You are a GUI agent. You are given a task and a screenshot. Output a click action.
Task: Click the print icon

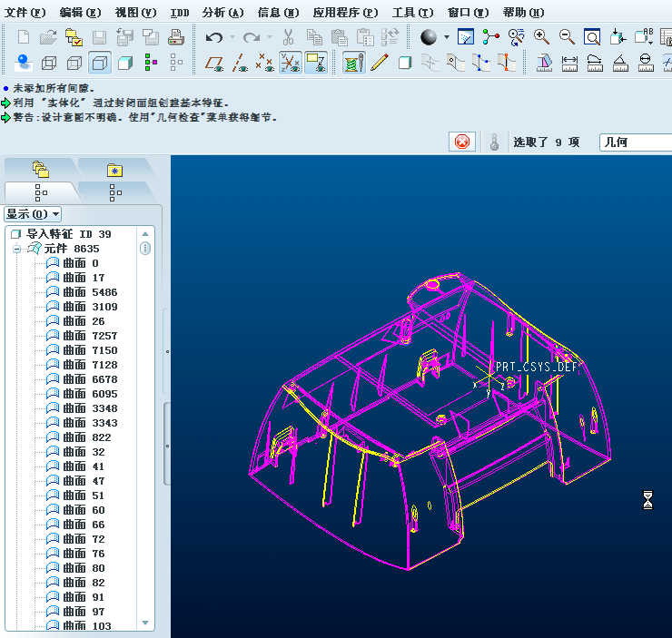pos(175,37)
